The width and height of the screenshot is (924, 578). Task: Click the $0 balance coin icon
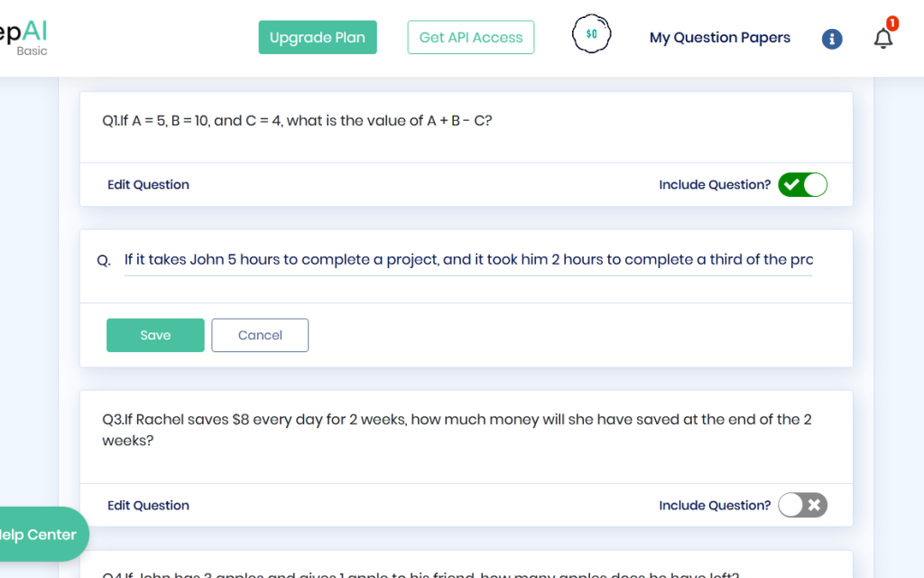tap(591, 33)
